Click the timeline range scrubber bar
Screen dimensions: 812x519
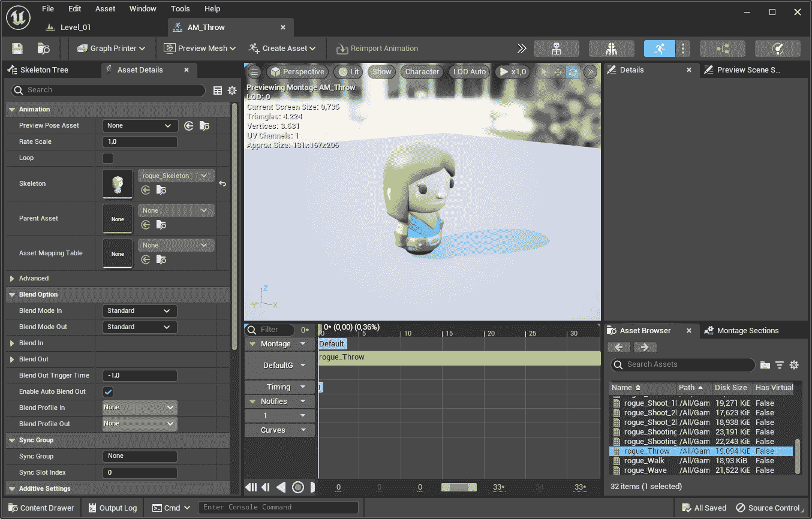tap(459, 487)
